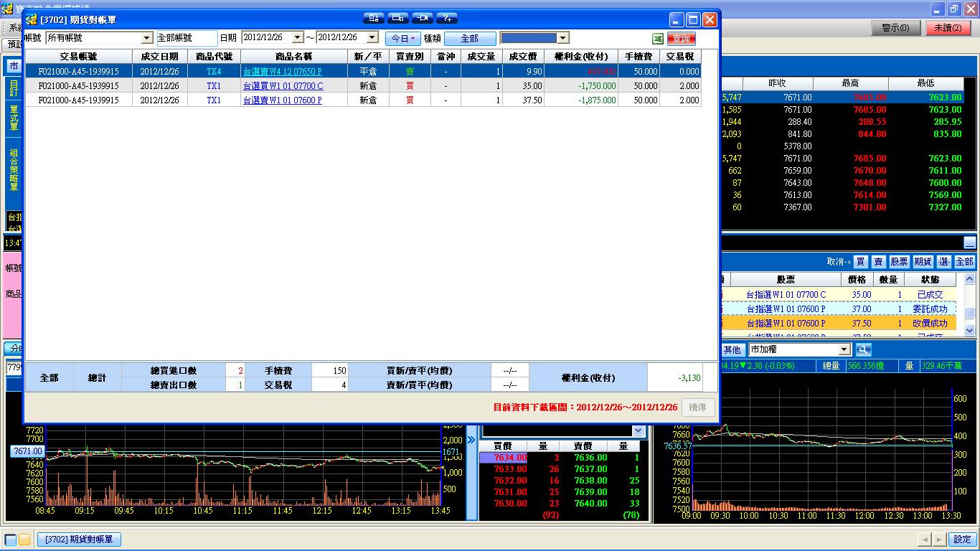Open the dropdown above the 買價 quote table
The image size is (980, 551).
[639, 430]
